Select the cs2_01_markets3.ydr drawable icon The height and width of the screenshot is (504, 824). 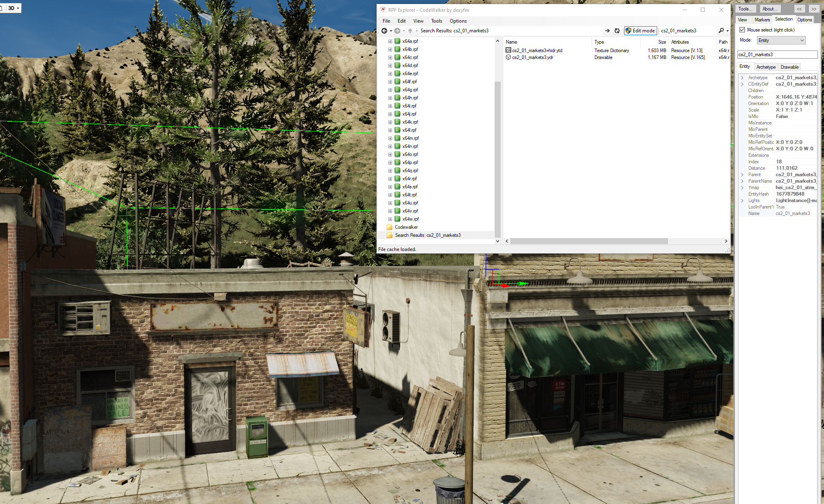click(x=508, y=57)
